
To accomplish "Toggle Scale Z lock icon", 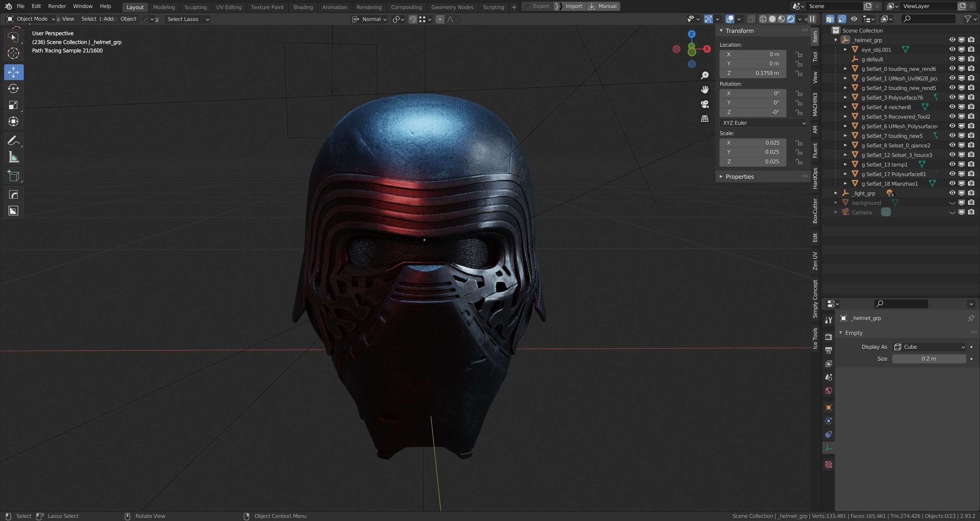I will [x=799, y=162].
